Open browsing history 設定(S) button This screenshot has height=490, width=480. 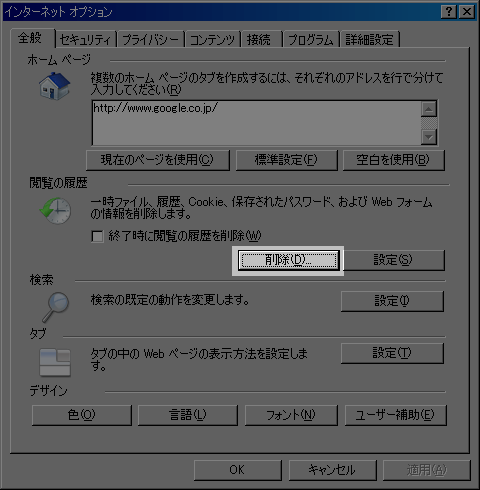394,260
